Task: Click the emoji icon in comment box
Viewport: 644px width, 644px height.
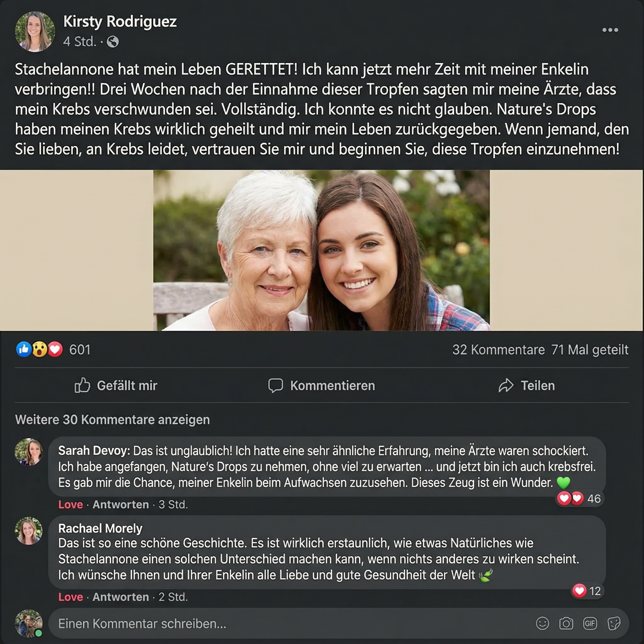Action: (x=542, y=623)
